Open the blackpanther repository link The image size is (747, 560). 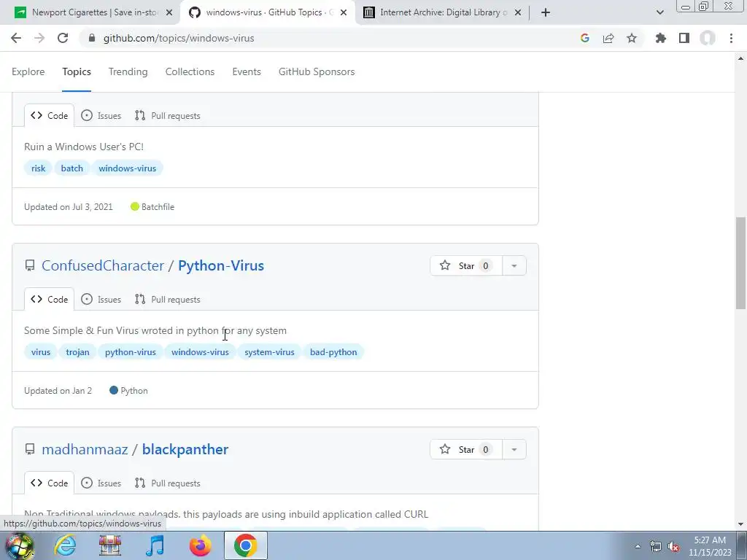point(185,449)
